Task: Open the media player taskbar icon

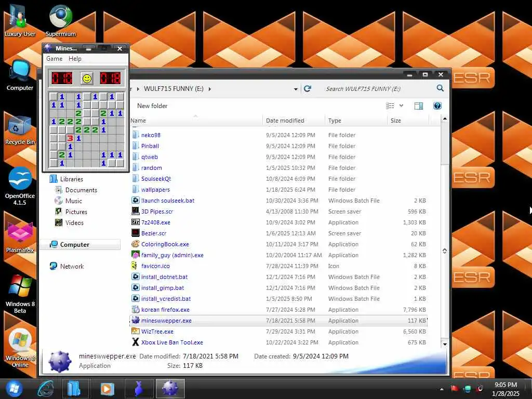Action: [x=107, y=389]
